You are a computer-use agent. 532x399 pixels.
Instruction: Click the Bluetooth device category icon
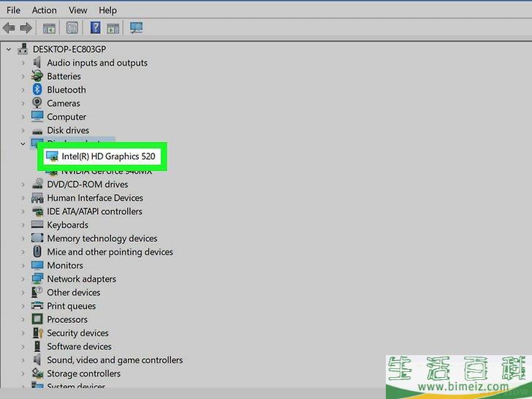(37, 90)
